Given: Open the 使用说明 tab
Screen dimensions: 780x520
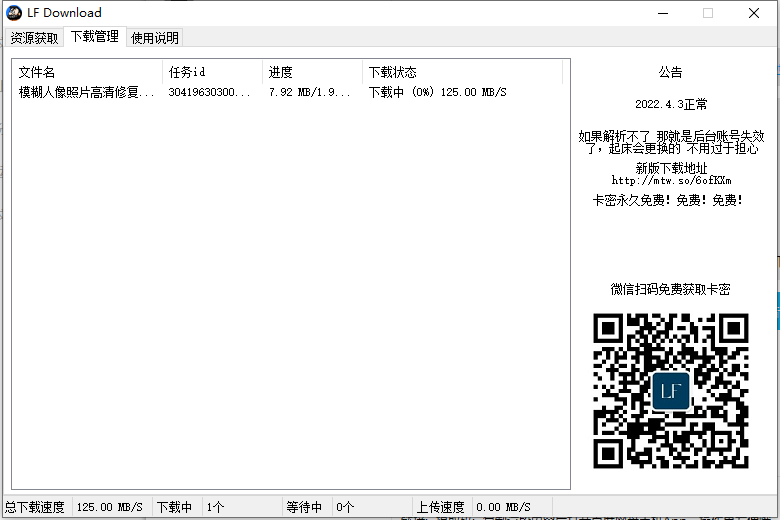Looking at the screenshot, I should click(x=155, y=38).
